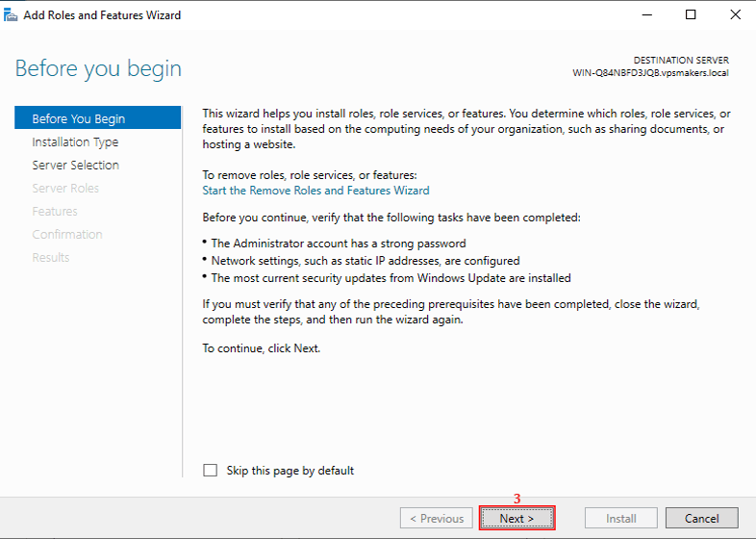Screen dimensions: 756x539
Task: Click the disabled Previous button
Action: coord(437,518)
